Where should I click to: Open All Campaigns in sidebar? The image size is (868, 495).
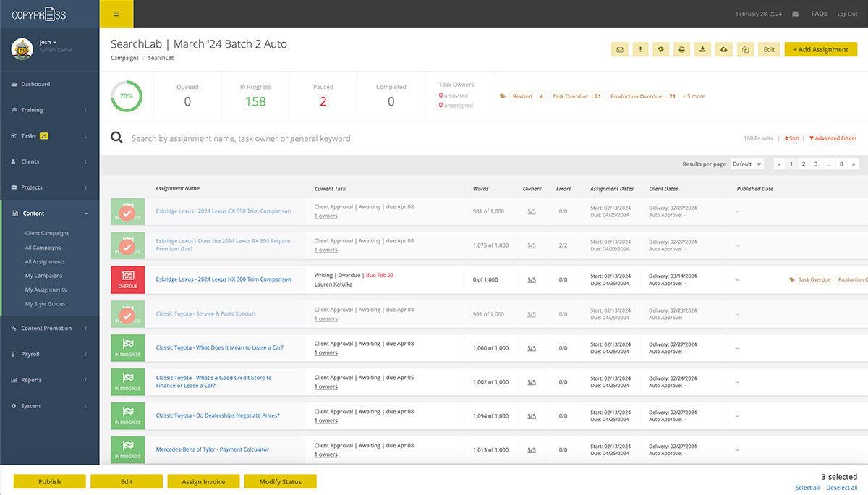tap(43, 247)
